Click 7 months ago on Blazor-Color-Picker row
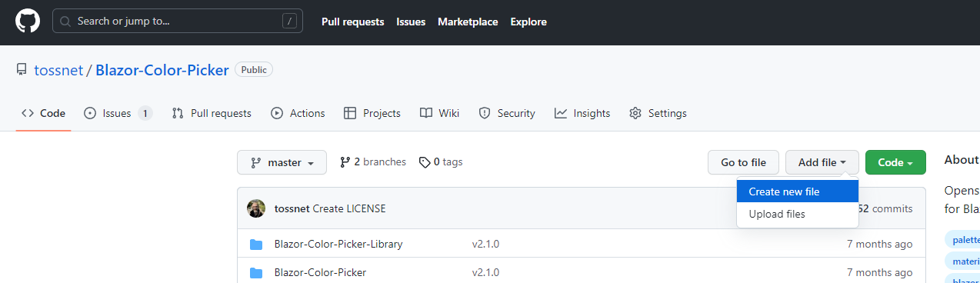This screenshot has height=283, width=980. (x=880, y=272)
